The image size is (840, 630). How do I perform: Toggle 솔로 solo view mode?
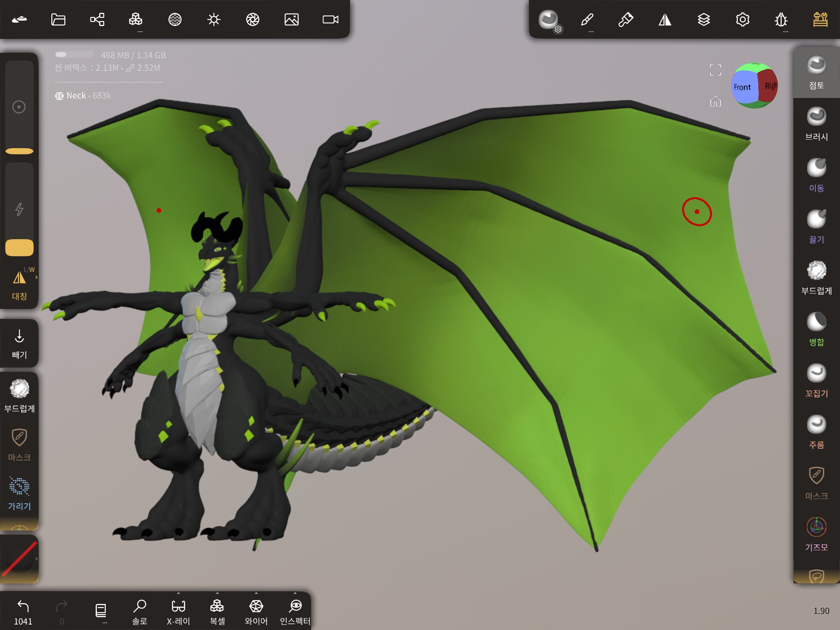point(139,611)
